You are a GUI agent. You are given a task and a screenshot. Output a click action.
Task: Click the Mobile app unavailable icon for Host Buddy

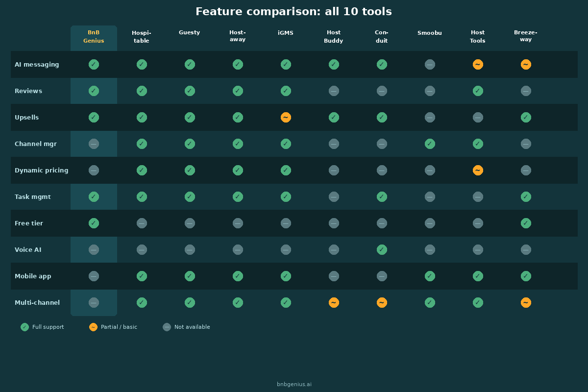click(334, 276)
